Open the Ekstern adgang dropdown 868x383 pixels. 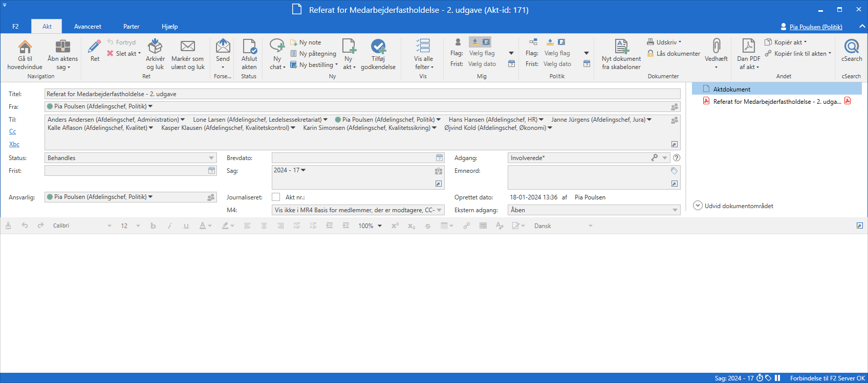click(x=675, y=210)
